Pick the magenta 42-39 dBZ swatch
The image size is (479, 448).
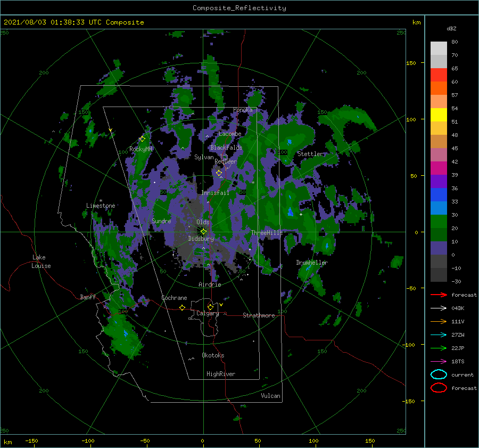pyautogui.click(x=439, y=168)
